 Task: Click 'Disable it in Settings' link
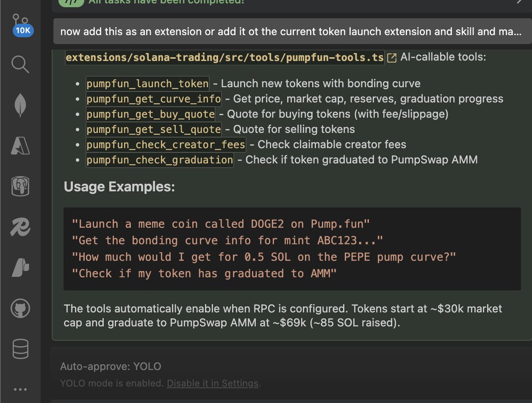click(212, 383)
